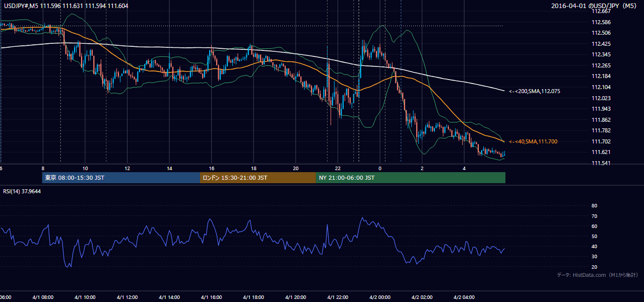Click hour tick 22 under price chart

338,169
